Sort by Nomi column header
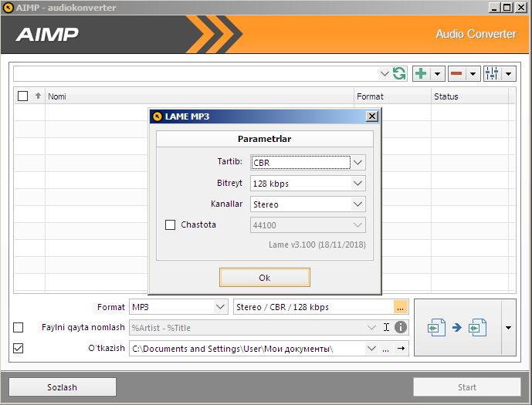 [199, 96]
